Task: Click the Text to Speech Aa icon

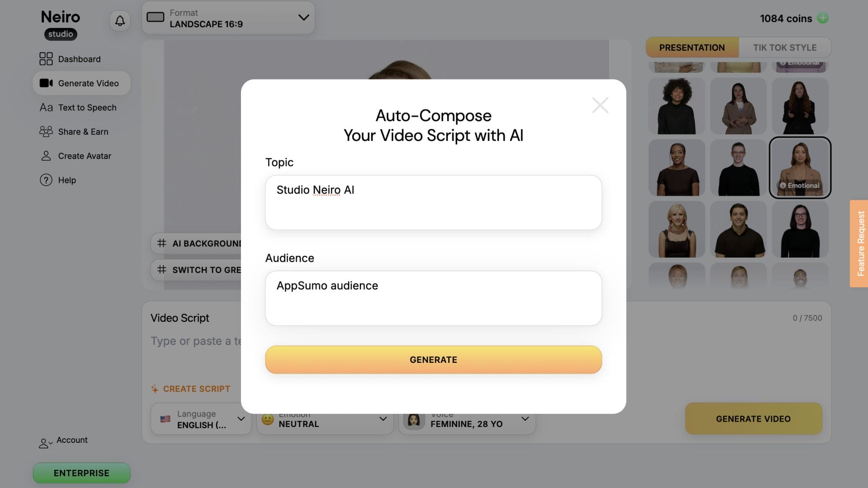Action: coord(46,108)
